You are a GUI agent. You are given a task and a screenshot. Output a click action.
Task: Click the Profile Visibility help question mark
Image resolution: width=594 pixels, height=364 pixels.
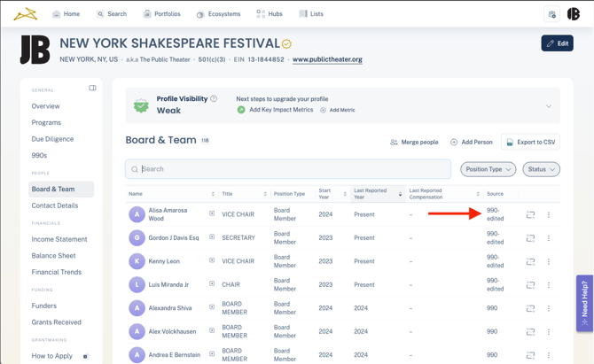[x=214, y=99]
